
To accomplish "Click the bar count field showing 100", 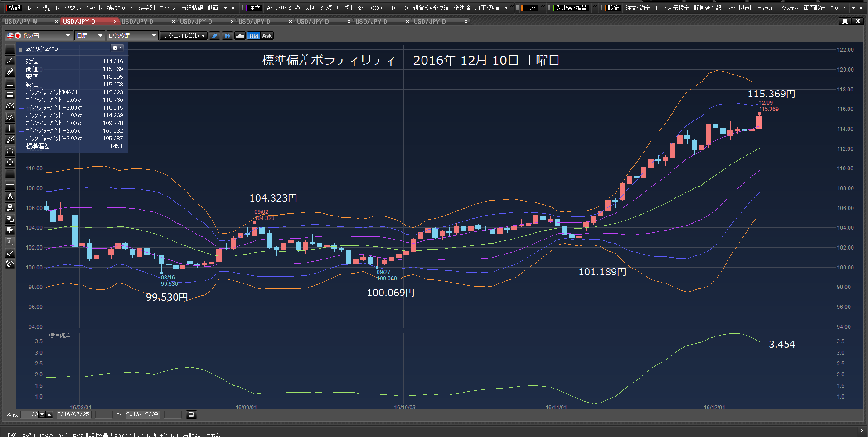I will 30,414.
